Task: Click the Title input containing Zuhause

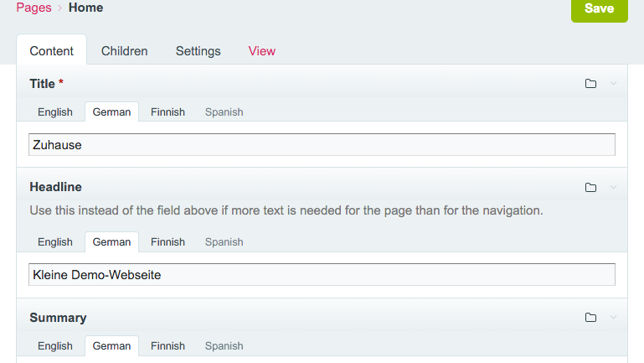Action: pyautogui.click(x=322, y=144)
